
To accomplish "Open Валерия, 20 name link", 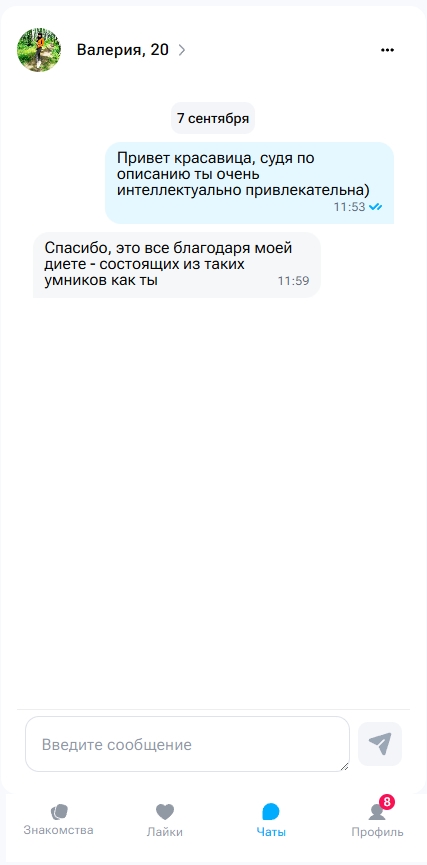I will click(x=122, y=50).
